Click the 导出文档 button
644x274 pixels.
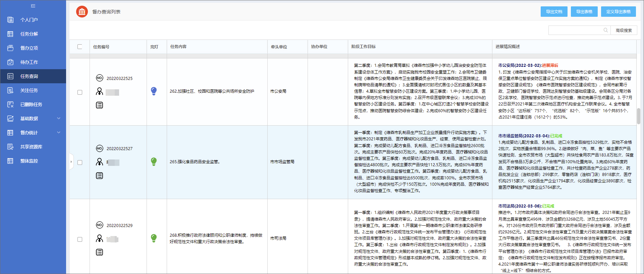click(x=554, y=12)
